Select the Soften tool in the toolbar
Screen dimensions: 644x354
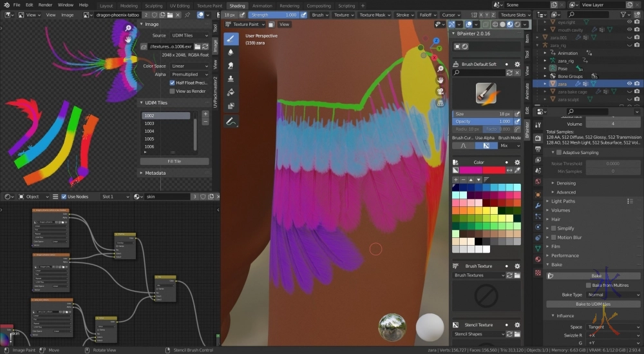coord(232,52)
